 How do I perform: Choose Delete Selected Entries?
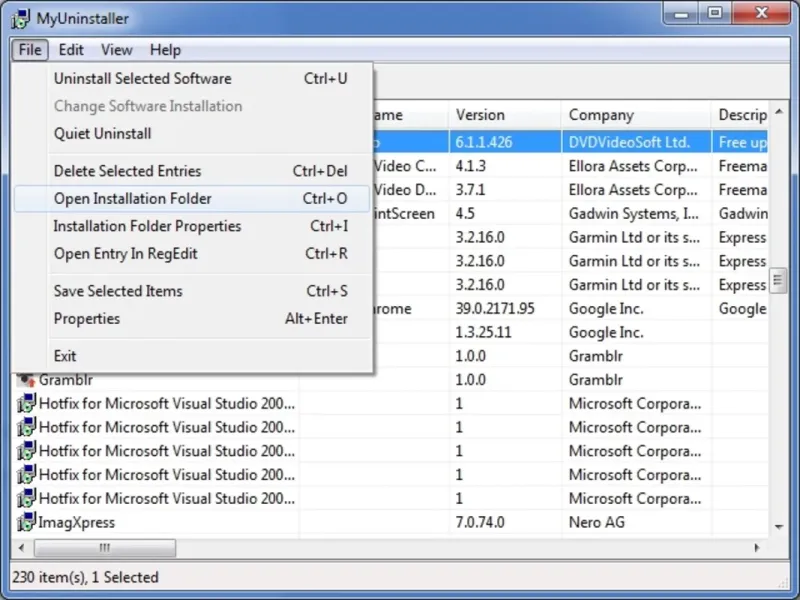(127, 171)
